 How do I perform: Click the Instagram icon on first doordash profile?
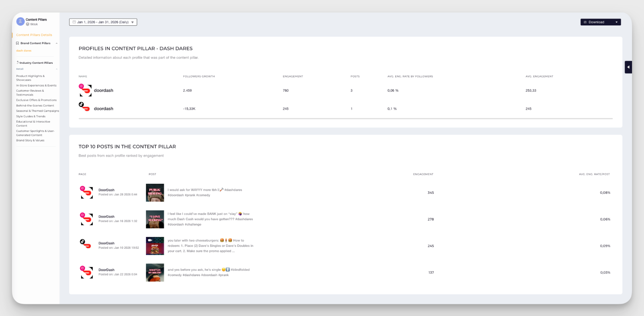coord(82,86)
